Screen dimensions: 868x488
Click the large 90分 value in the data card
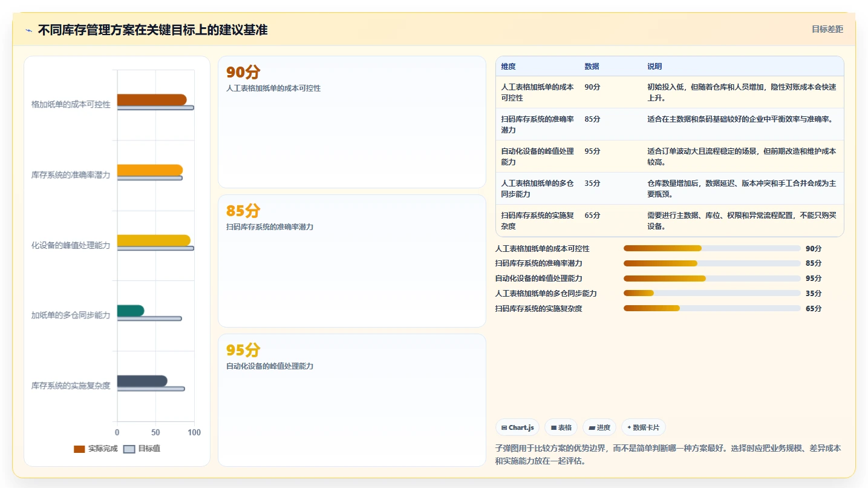pyautogui.click(x=243, y=72)
